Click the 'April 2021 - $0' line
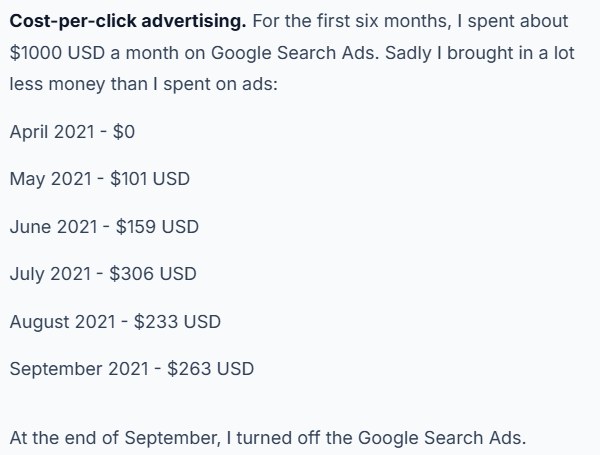The width and height of the screenshot is (600, 455). [72, 132]
